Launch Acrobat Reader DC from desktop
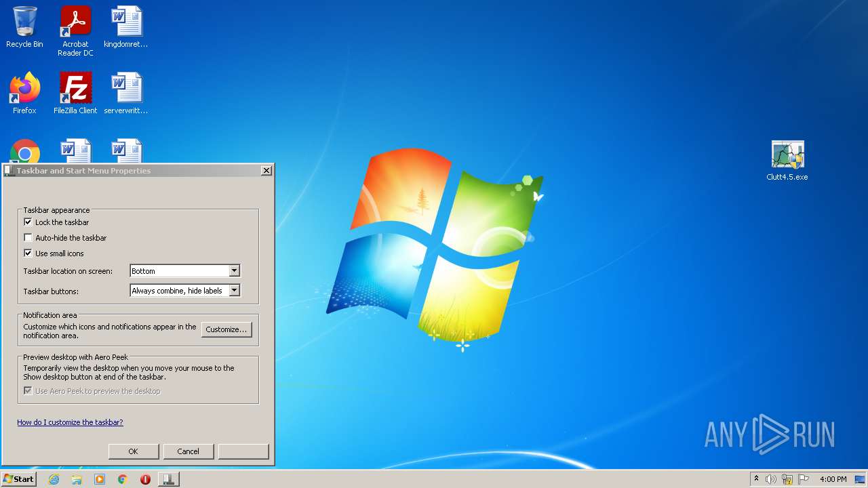This screenshot has width=868, height=488. click(x=75, y=31)
